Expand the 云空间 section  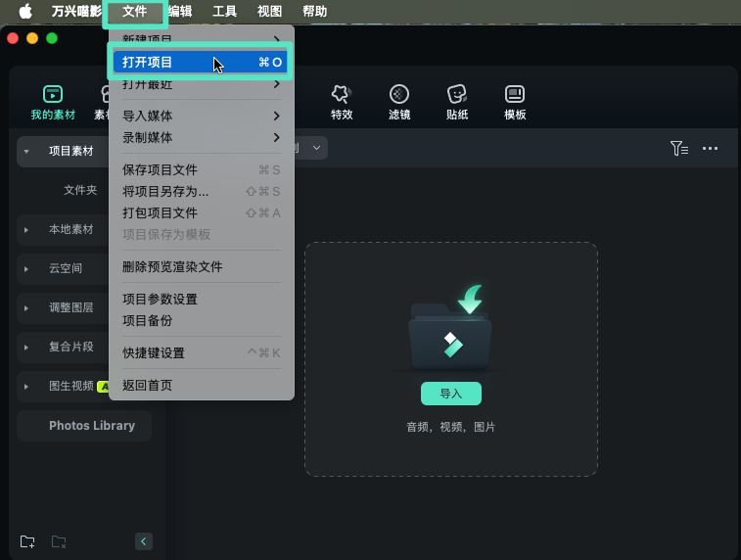point(26,268)
